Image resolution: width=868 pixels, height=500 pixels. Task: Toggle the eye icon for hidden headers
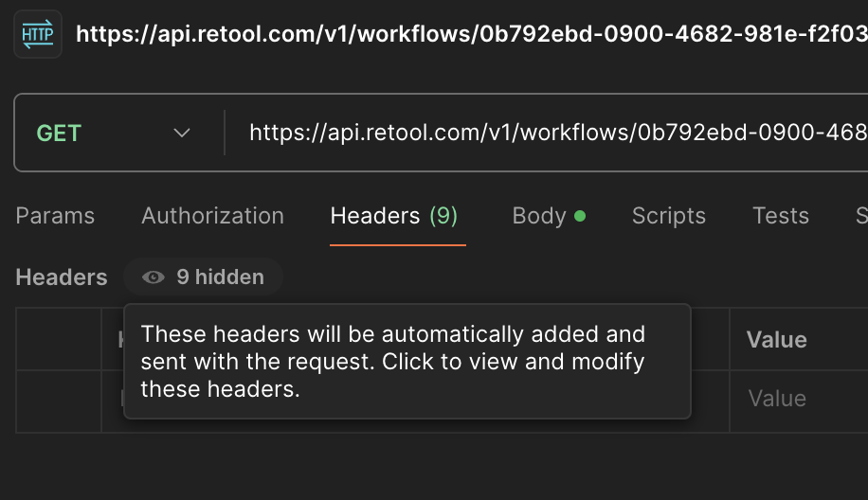click(x=154, y=277)
